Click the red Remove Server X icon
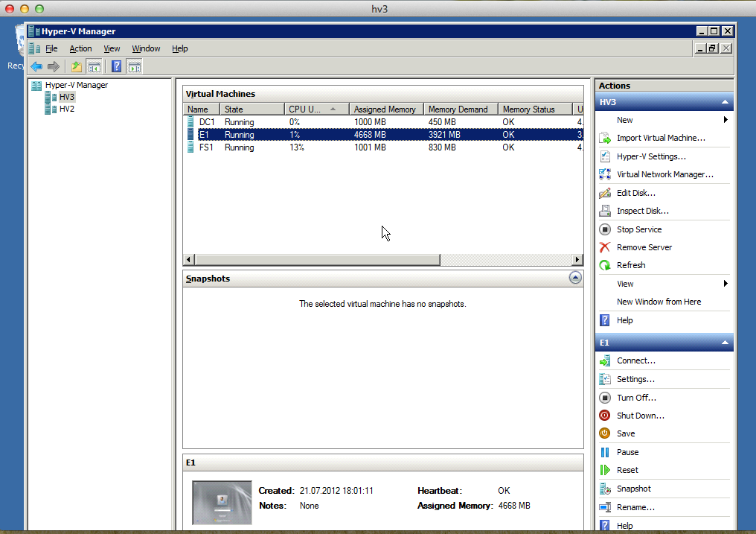 click(605, 247)
